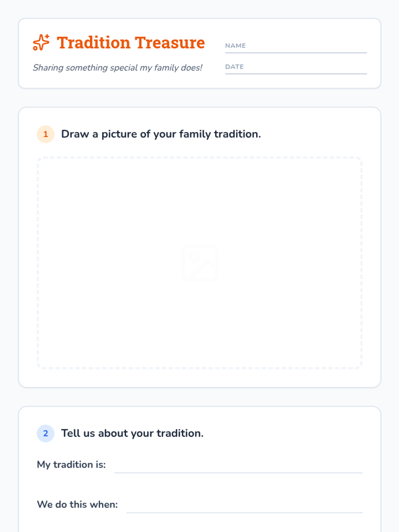Click the top-left corner of the dashed drawing box
The image size is (399, 532).
coord(39,159)
